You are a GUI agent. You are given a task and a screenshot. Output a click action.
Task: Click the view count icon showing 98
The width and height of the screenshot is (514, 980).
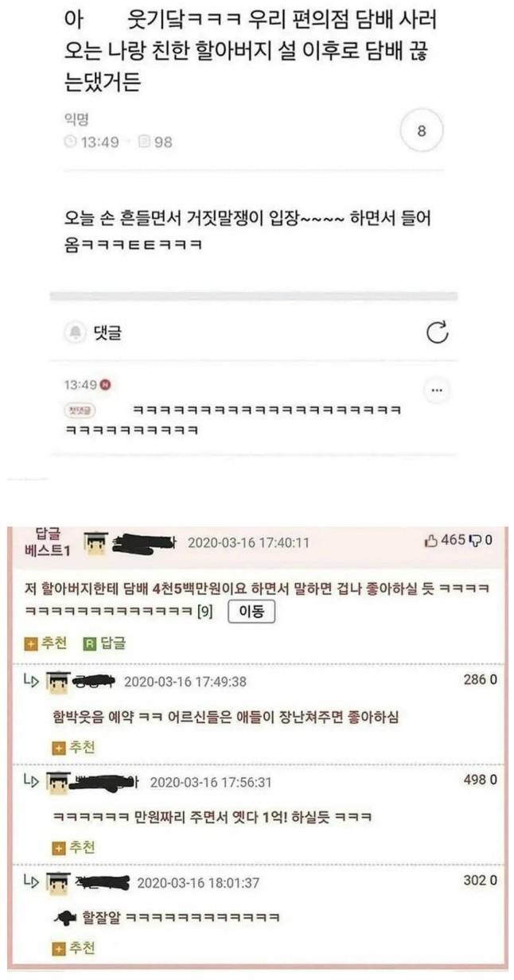click(x=144, y=142)
